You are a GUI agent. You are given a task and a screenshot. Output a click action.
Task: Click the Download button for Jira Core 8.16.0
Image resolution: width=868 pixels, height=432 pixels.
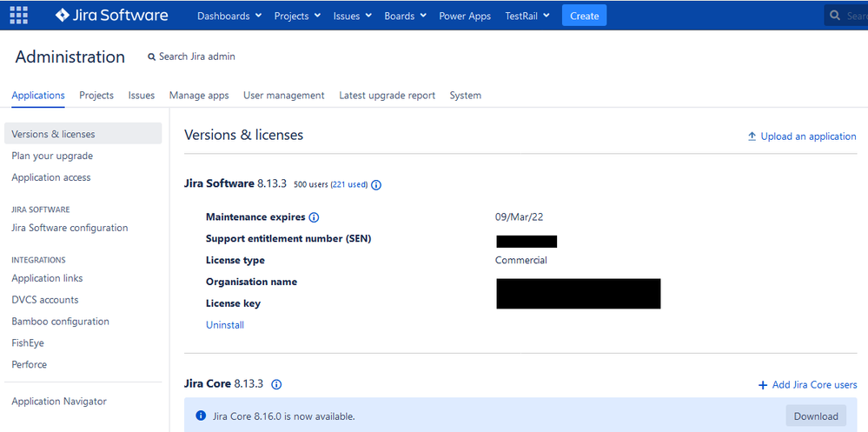coord(816,416)
